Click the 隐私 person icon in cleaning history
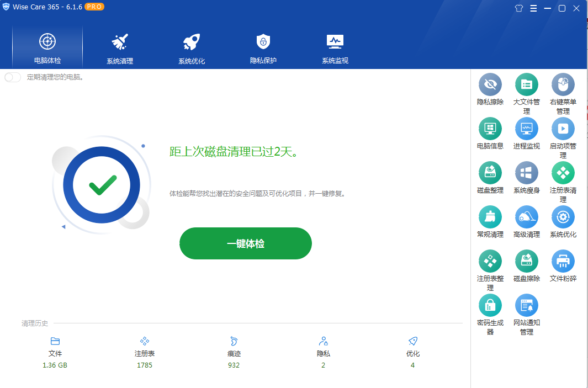The height and width of the screenshot is (388, 588). [323, 341]
